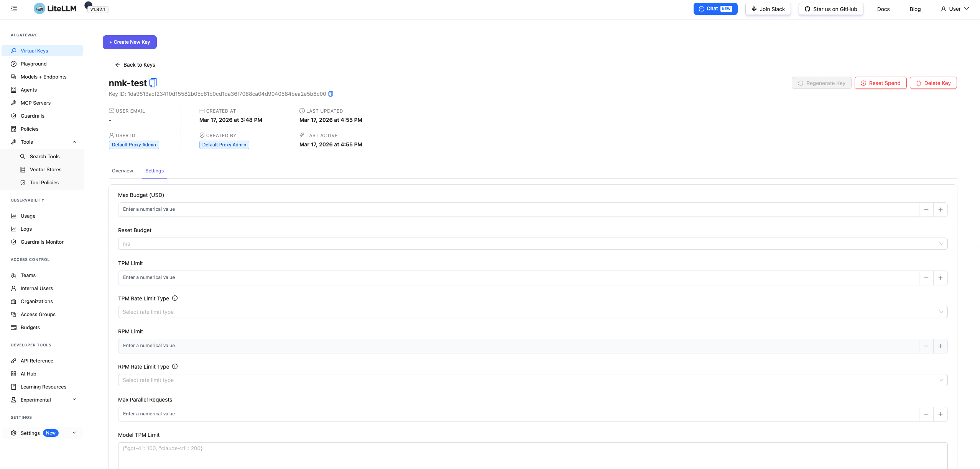Open Vector Stores under Tools
This screenshot has width=980, height=469.
(x=46, y=169)
